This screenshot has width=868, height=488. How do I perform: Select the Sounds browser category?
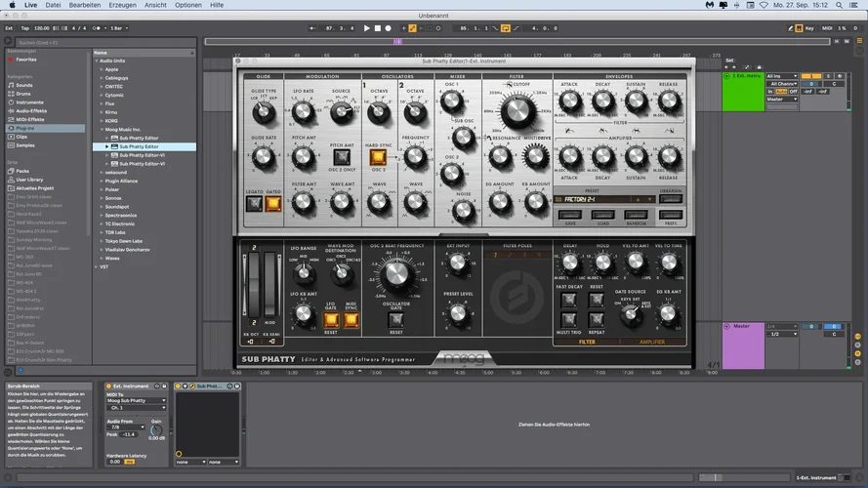coord(24,85)
